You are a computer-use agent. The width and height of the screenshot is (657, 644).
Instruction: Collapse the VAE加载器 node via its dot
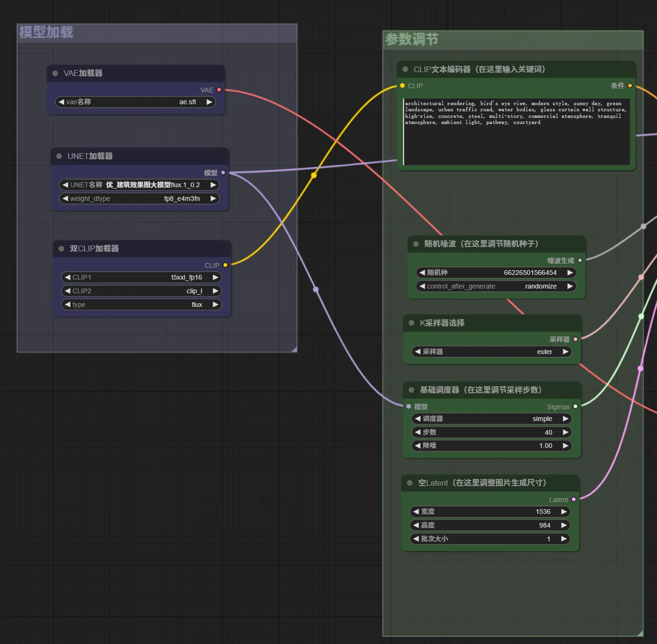55,73
